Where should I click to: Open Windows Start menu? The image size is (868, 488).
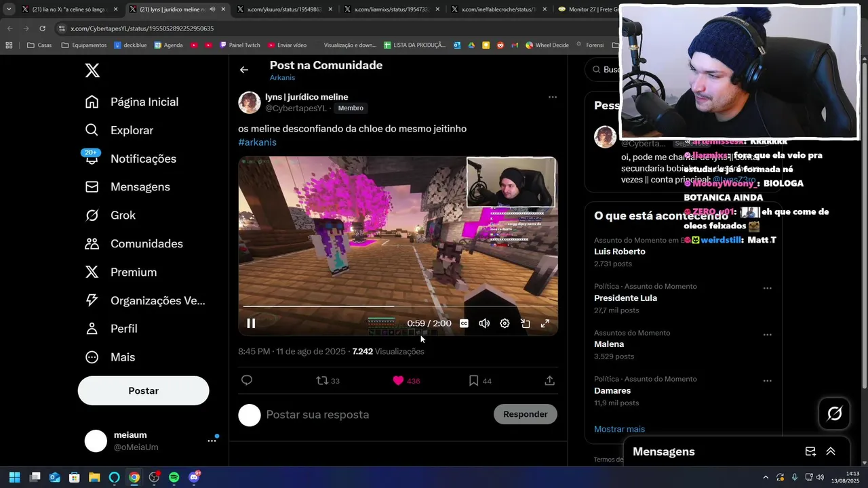(x=14, y=477)
